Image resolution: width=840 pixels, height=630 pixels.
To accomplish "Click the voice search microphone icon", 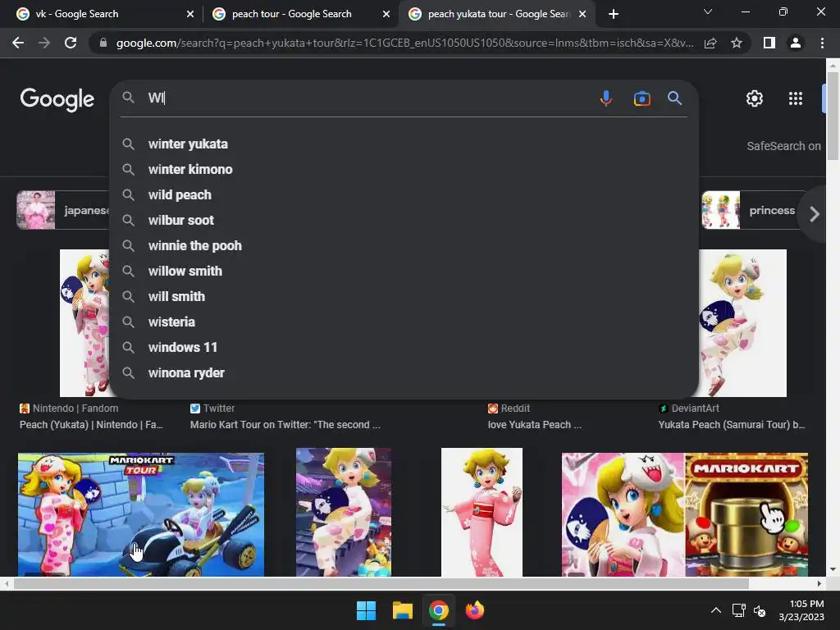I will (x=606, y=98).
